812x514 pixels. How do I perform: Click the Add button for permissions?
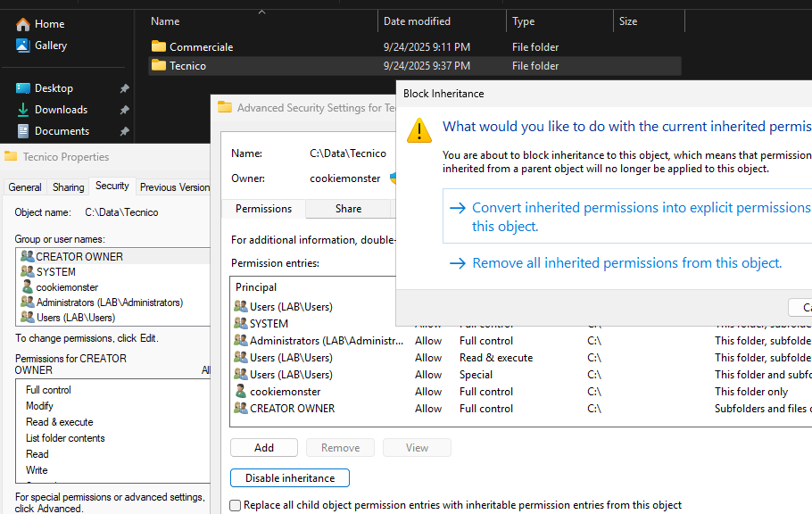click(x=264, y=448)
